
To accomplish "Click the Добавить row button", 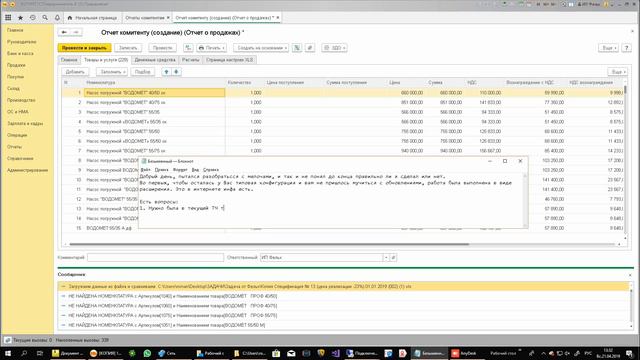I will tap(75, 72).
